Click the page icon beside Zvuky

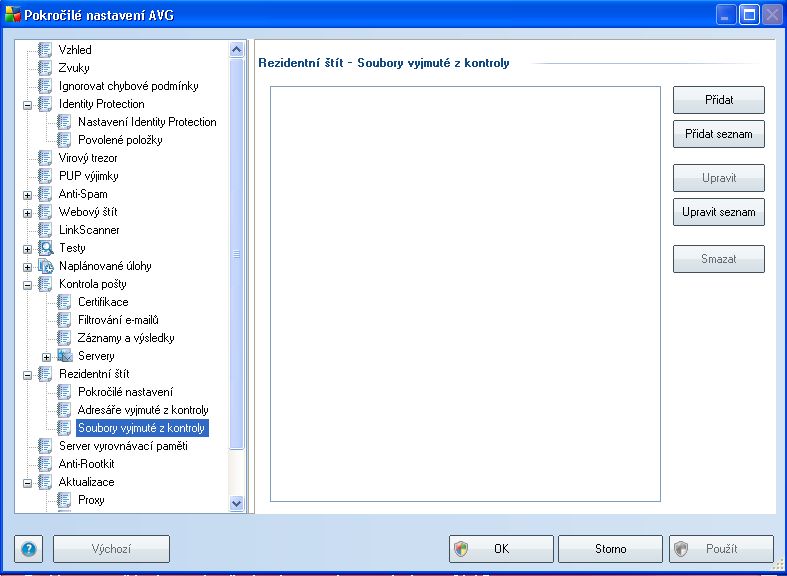(x=45, y=68)
